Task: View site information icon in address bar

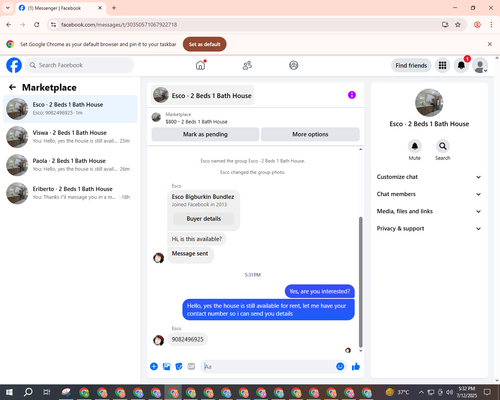Action: coord(53,25)
